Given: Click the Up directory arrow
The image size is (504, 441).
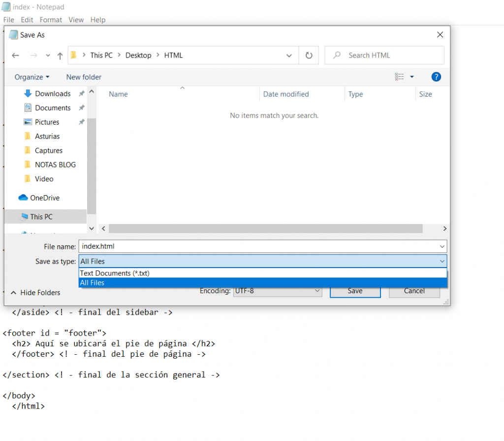Looking at the screenshot, I should pyautogui.click(x=60, y=56).
